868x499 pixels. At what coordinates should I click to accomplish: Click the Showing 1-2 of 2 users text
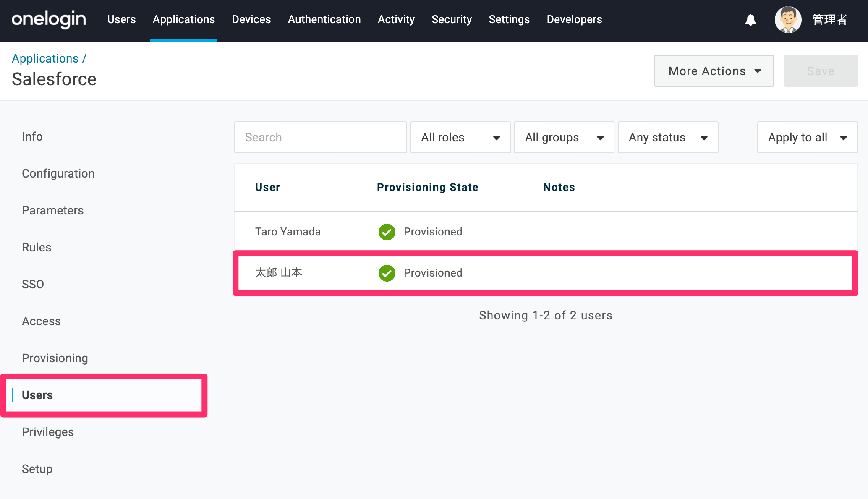coord(546,315)
